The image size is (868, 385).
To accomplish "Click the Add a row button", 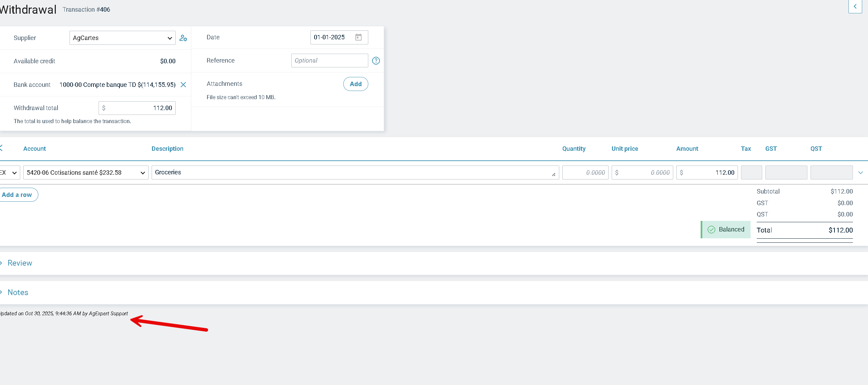I will pos(17,195).
